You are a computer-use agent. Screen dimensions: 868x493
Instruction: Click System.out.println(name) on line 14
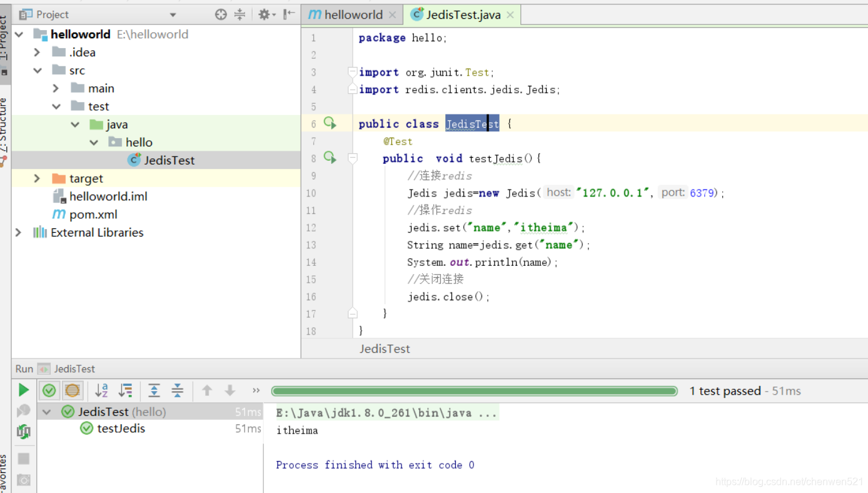coord(482,262)
